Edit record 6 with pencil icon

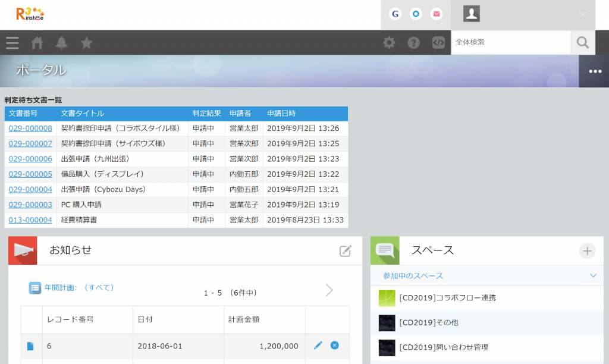(318, 346)
